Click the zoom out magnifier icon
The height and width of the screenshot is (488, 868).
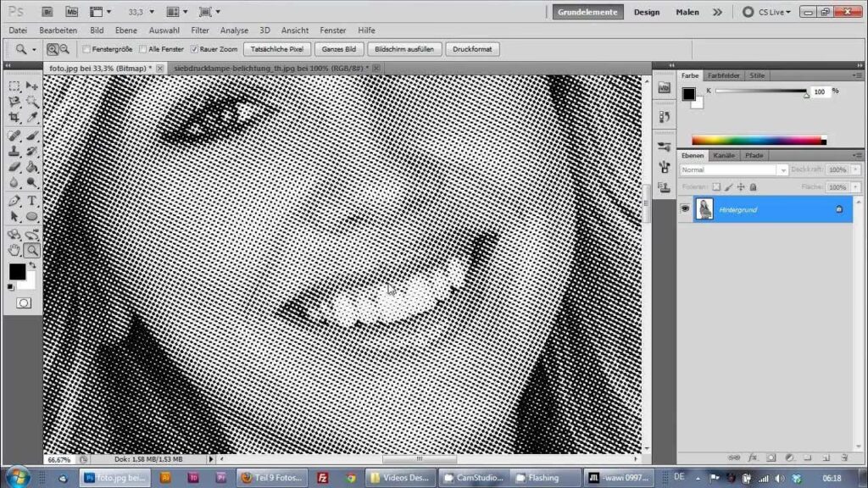(64, 49)
